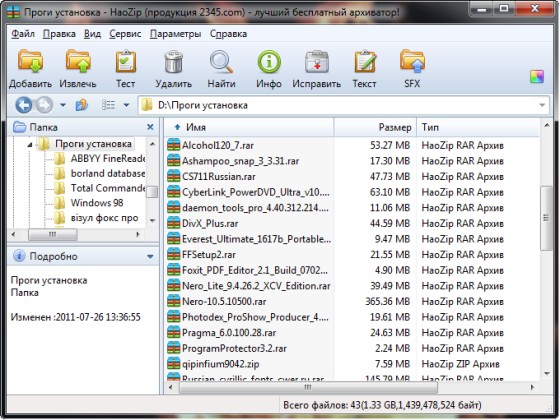Click the Извлечь (Extract) toolbar icon
Image resolution: width=560 pixels, height=420 pixels.
click(78, 61)
